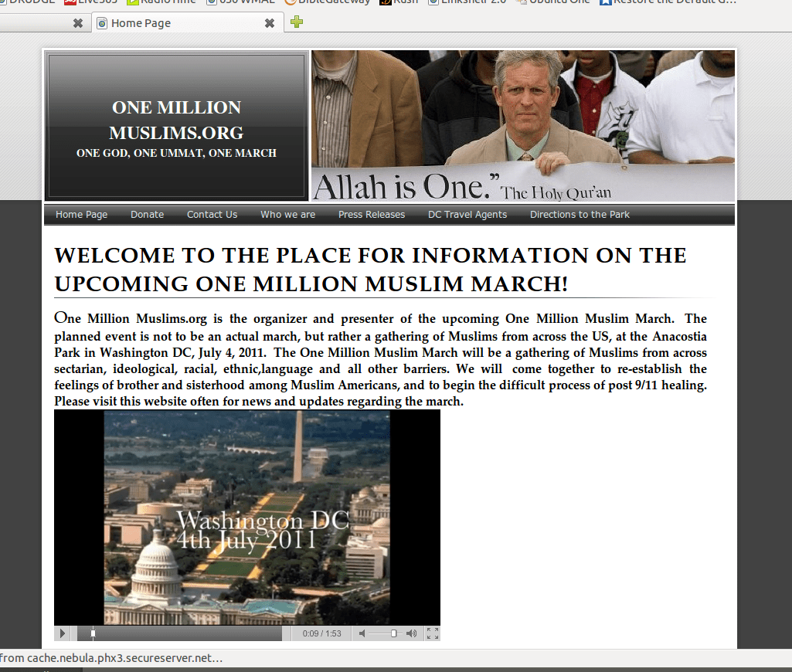The width and height of the screenshot is (792, 672).
Task: Close the untitled tab left of Home Page
Action: 78,23
